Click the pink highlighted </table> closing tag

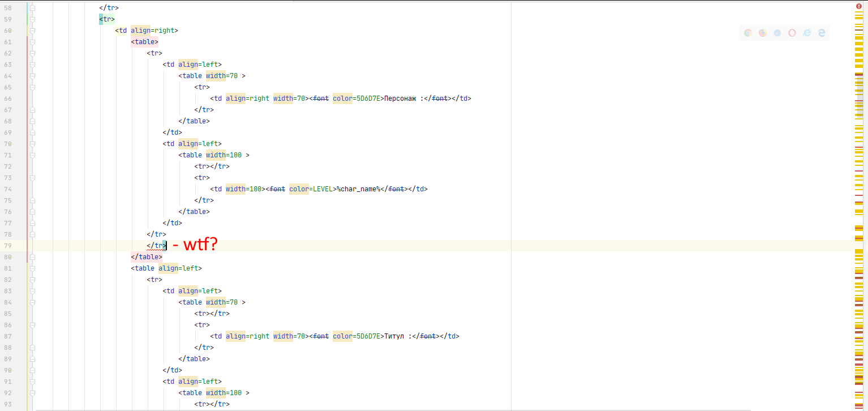[147, 257]
